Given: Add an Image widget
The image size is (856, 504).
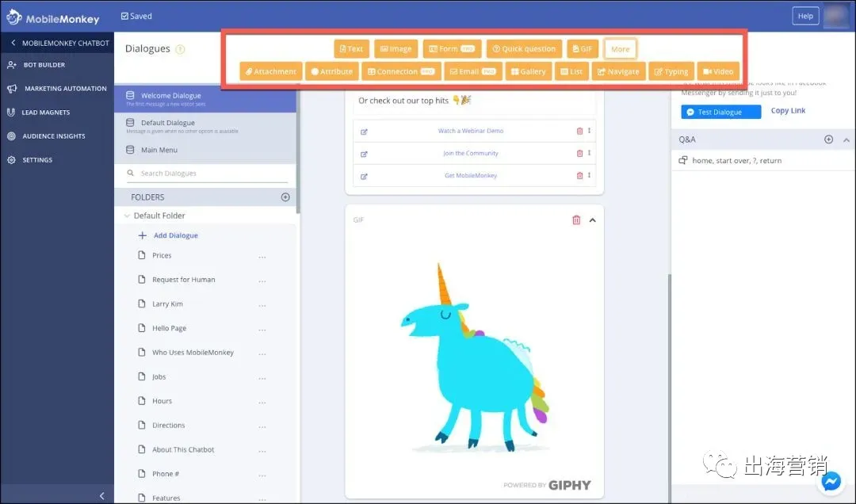Looking at the screenshot, I should coord(396,48).
